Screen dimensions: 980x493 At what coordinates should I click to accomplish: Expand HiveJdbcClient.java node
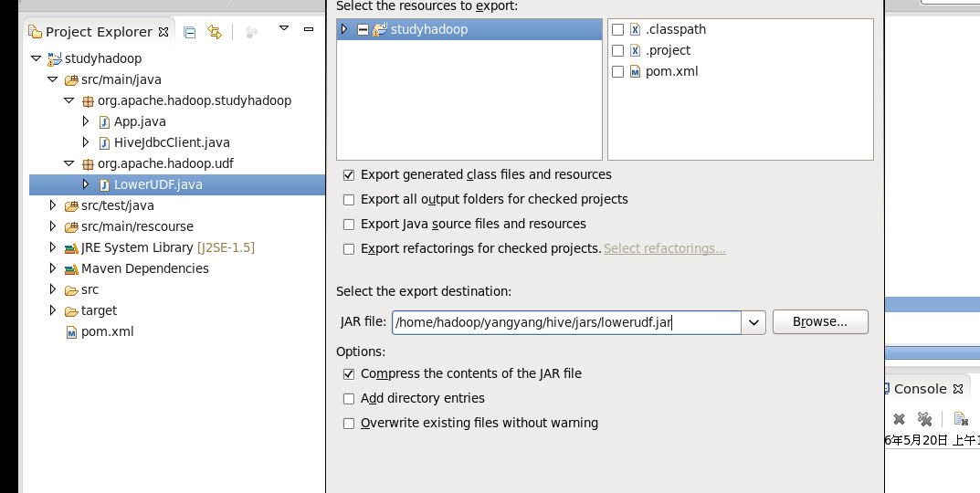pyautogui.click(x=86, y=142)
